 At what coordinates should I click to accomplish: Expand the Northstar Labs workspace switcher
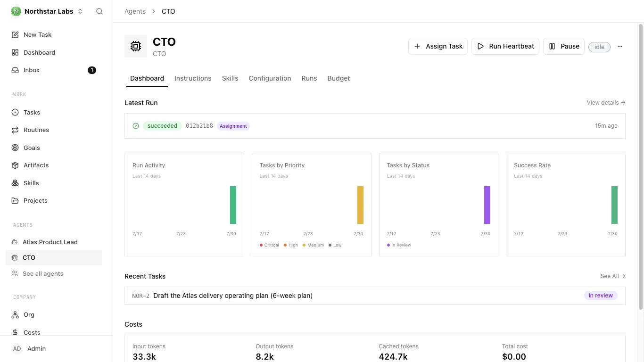pos(47,11)
